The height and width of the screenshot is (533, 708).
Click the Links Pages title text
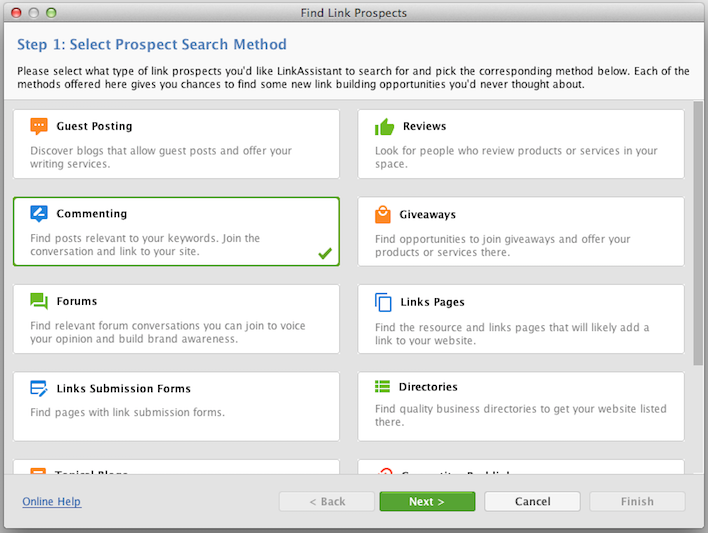click(432, 302)
